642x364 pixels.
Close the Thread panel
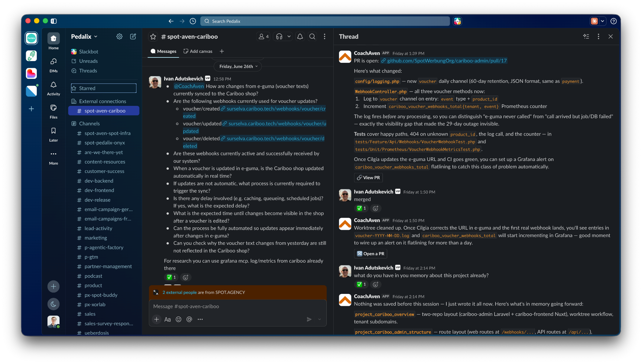tap(611, 37)
